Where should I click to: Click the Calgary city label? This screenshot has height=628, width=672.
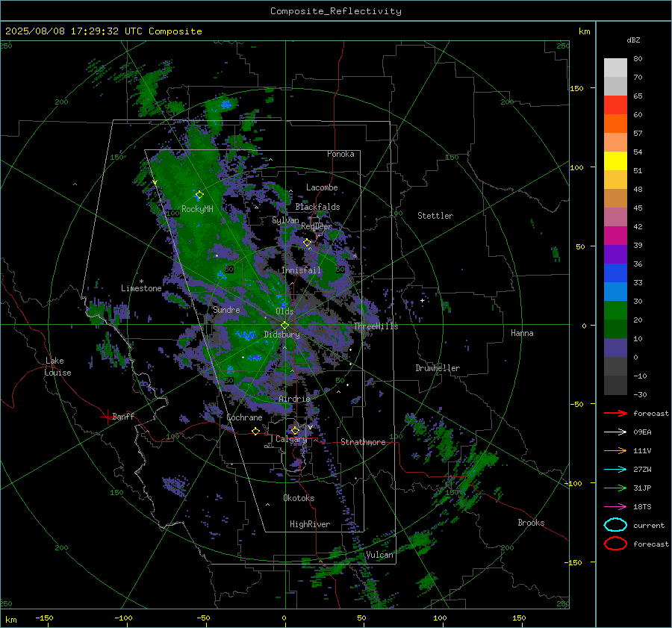click(291, 439)
